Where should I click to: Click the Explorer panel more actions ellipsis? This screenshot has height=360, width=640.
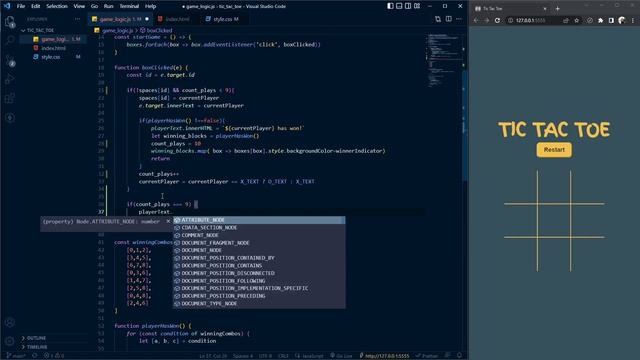point(77,19)
